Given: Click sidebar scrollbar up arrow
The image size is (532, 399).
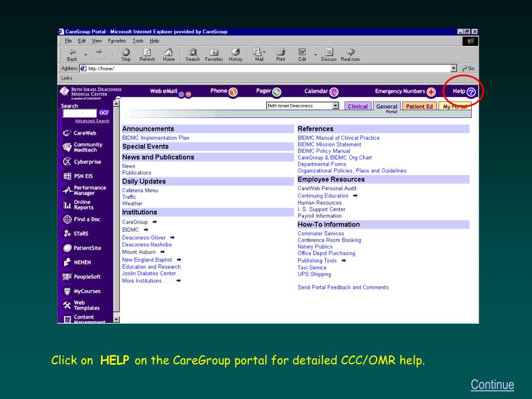Looking at the screenshot, I should tap(116, 103).
